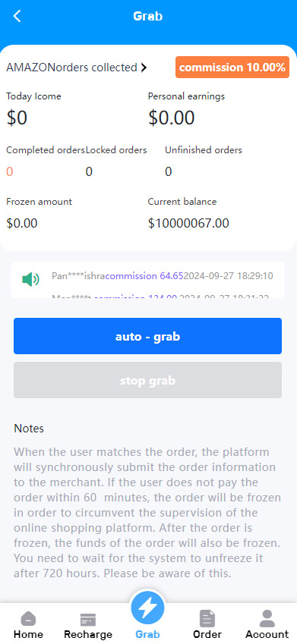The height and width of the screenshot is (644, 297).
Task: Open Order via the document icon
Action: 207,618
